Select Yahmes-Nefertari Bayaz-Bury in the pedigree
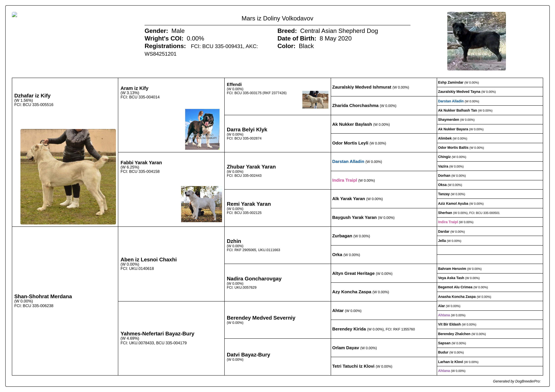The width and height of the screenshot is (555, 392). [157, 334]
